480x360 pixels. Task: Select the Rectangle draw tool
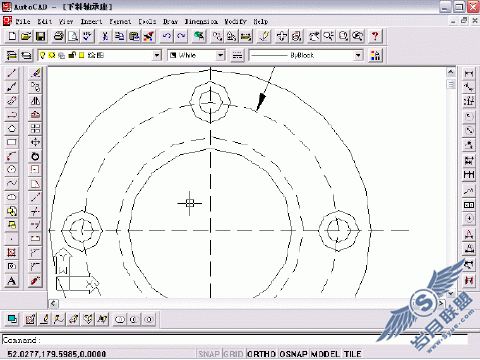point(12,142)
